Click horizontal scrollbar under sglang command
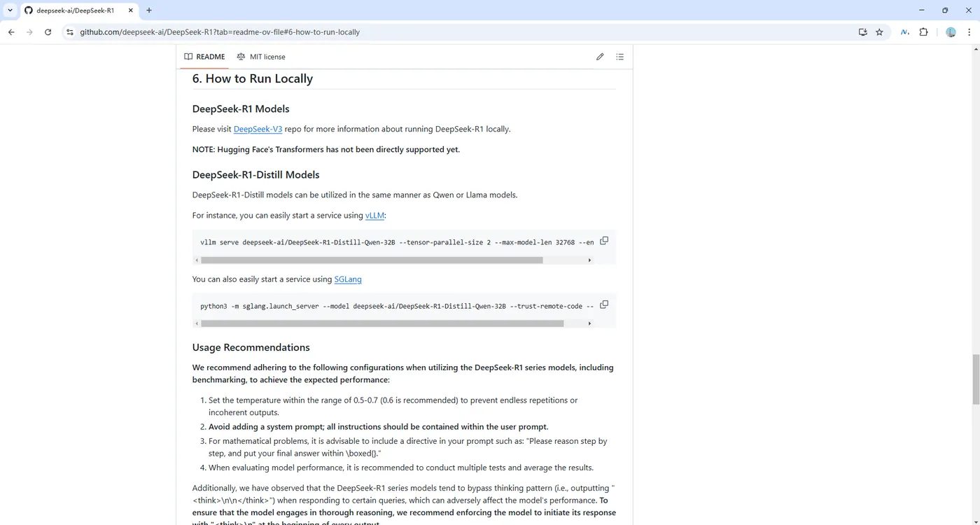980x525 pixels. pos(382,324)
